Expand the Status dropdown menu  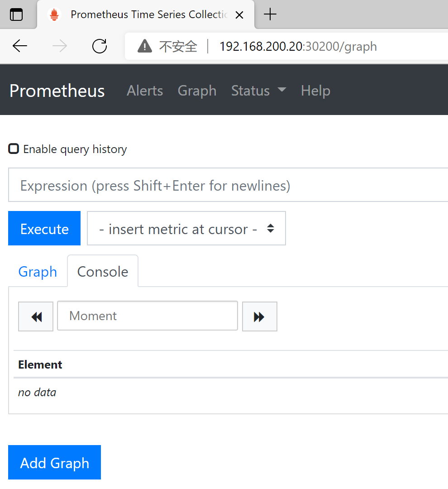click(x=258, y=91)
